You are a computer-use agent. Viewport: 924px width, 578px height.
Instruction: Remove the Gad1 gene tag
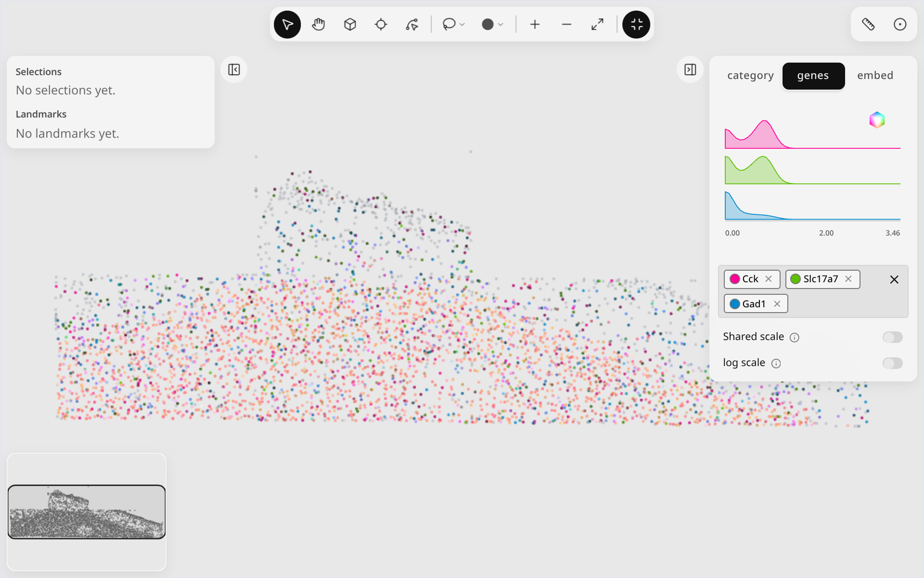(777, 304)
